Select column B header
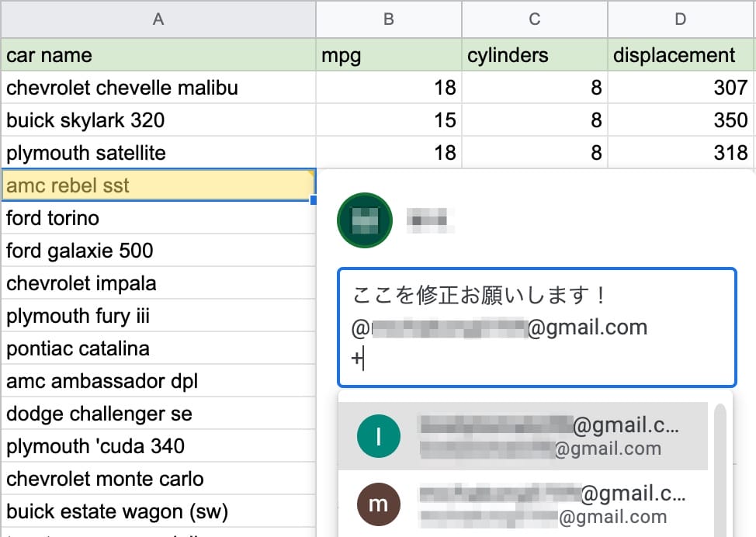Screen dimensions: 756x537 click(388, 19)
